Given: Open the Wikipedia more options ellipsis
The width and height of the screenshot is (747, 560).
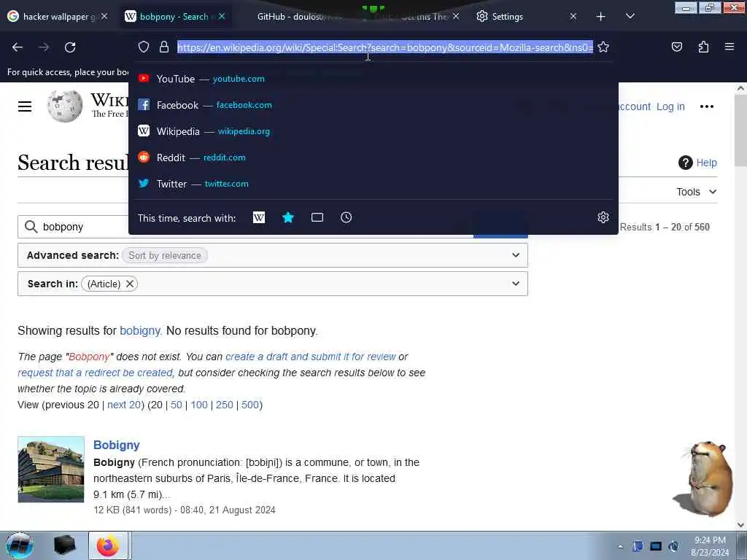Looking at the screenshot, I should (x=706, y=106).
